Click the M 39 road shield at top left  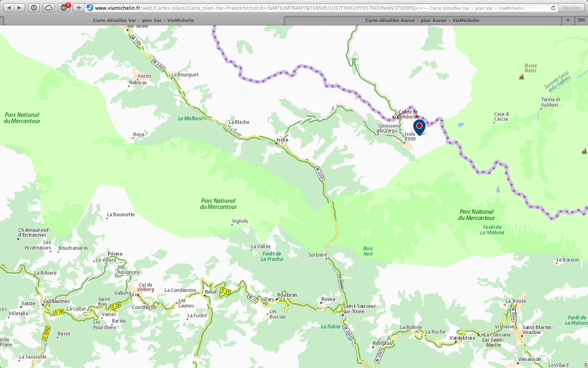[136, 40]
